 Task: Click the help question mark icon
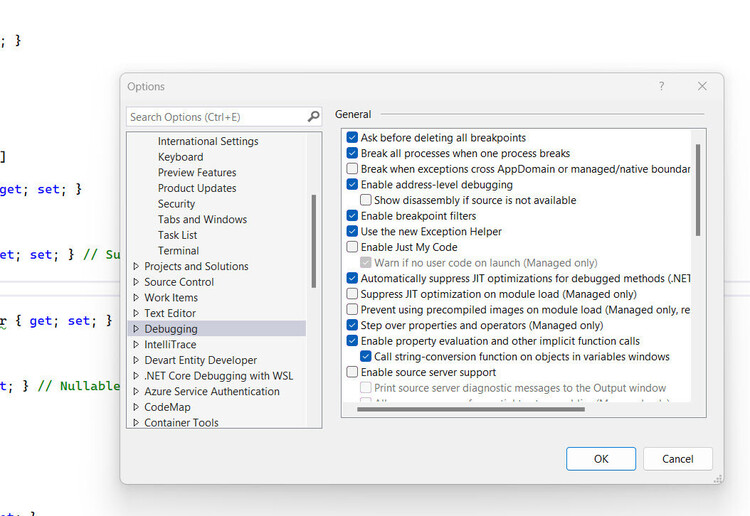[x=661, y=87]
